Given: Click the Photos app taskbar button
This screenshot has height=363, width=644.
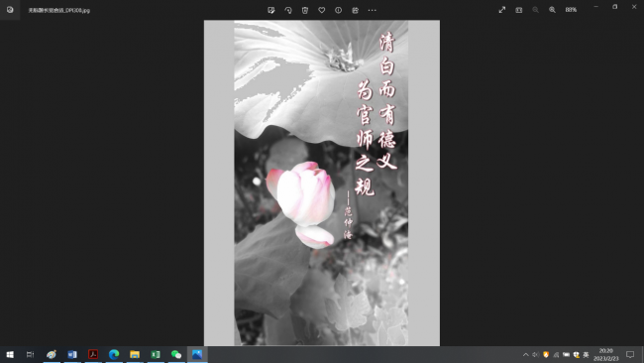Looking at the screenshot, I should pyautogui.click(x=197, y=354).
